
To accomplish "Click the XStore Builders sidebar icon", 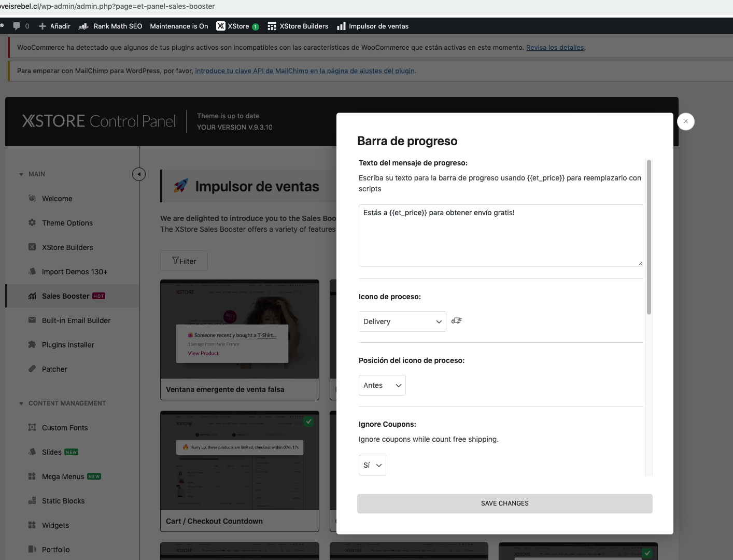I will (x=32, y=247).
